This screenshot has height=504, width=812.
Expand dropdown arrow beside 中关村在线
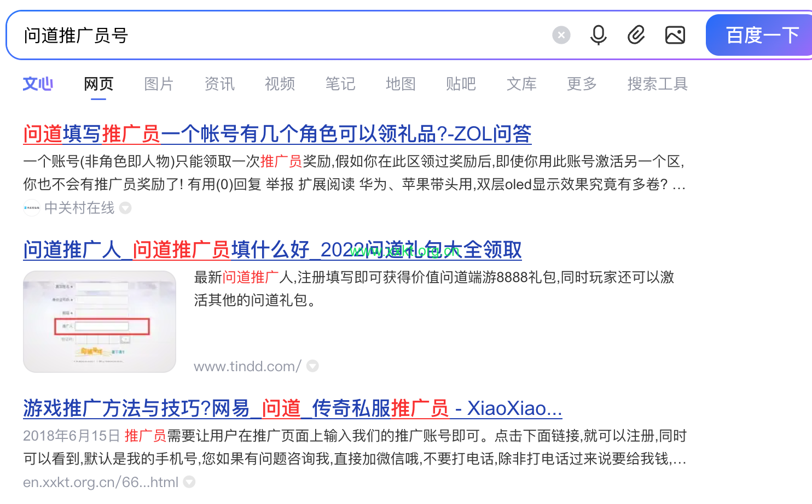point(125,208)
